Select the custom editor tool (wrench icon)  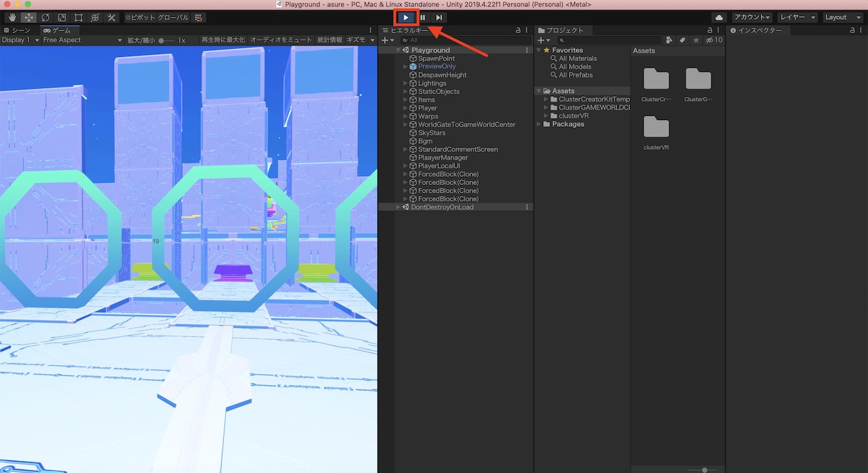pyautogui.click(x=113, y=17)
